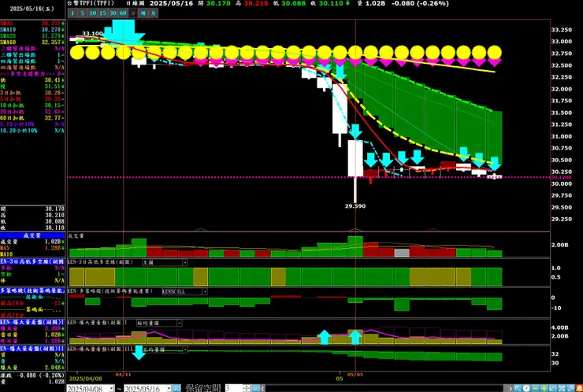Image resolution: width=583 pixels, height=392 pixels.
Task: Click the drawing line tool icon
Action: [570, 388]
